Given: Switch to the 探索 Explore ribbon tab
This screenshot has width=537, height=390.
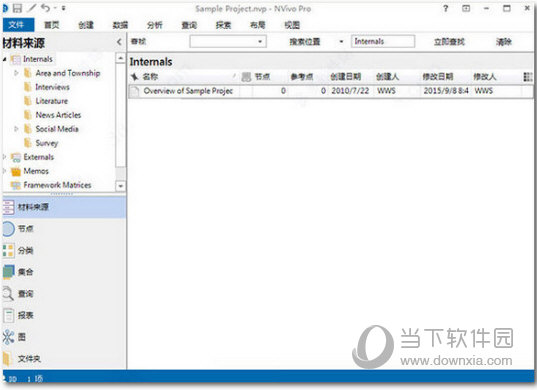Looking at the screenshot, I should point(223,25).
